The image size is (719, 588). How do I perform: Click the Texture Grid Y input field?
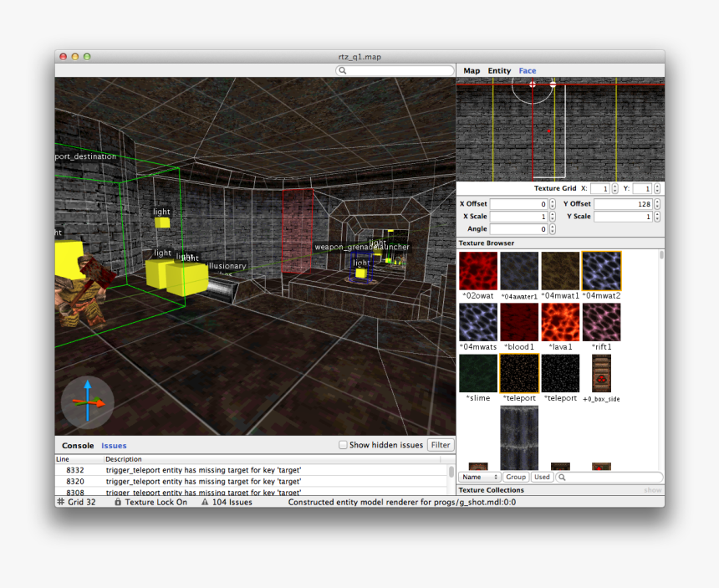pyautogui.click(x=642, y=188)
